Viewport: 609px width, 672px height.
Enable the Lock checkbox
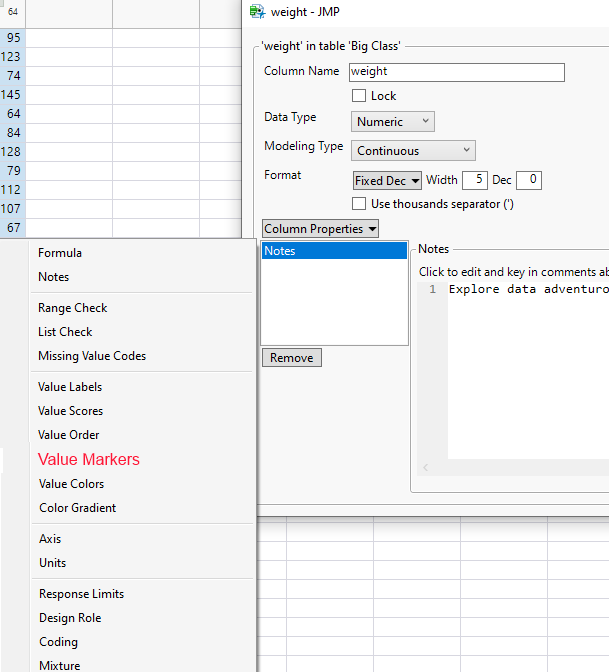click(359, 96)
